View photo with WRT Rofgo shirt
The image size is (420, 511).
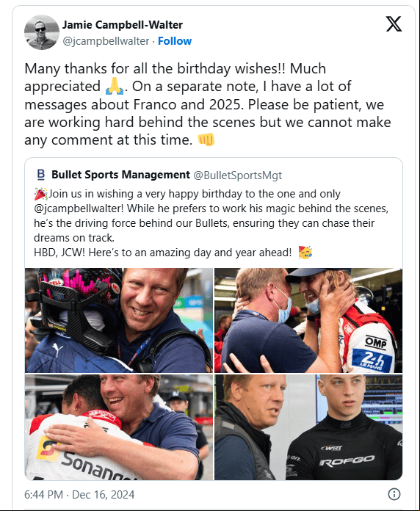(308, 427)
